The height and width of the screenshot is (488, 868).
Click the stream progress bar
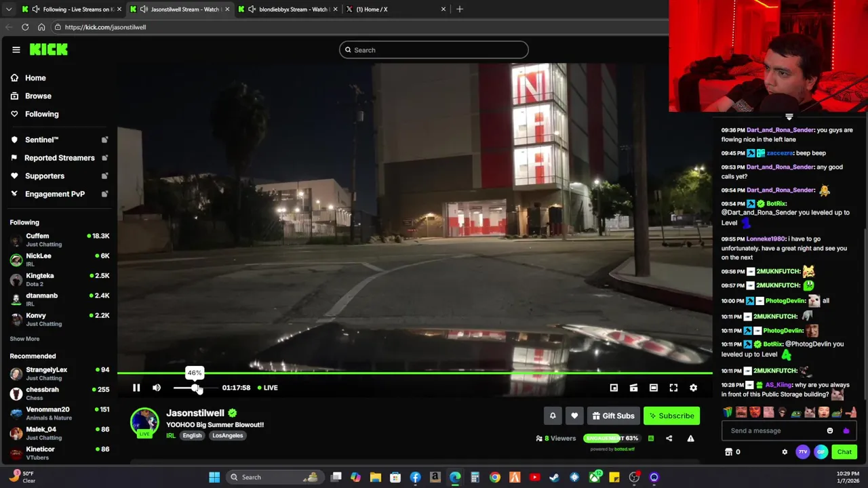point(415,373)
